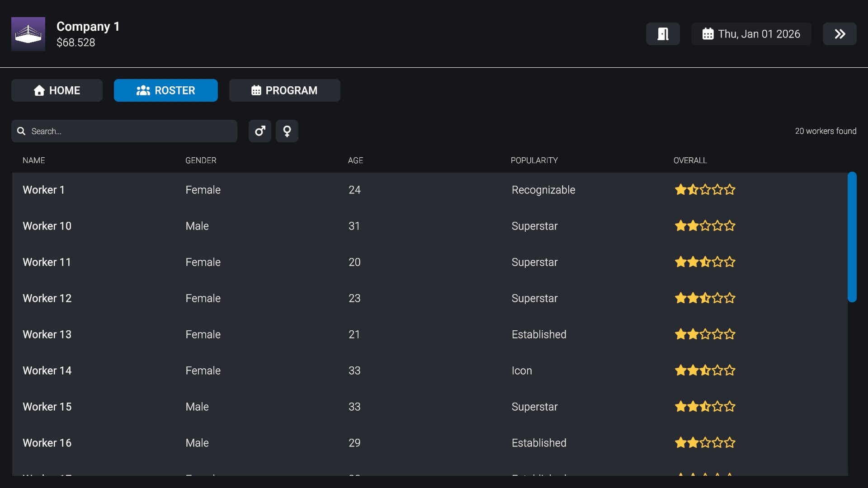The height and width of the screenshot is (488, 868).
Task: Sort the roster by the Popularity column
Action: click(x=534, y=160)
